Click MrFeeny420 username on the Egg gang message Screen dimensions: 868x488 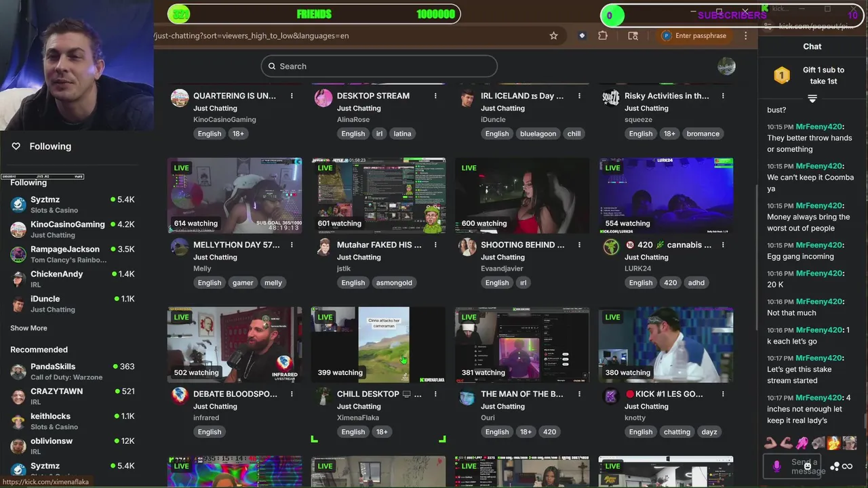pyautogui.click(x=819, y=245)
